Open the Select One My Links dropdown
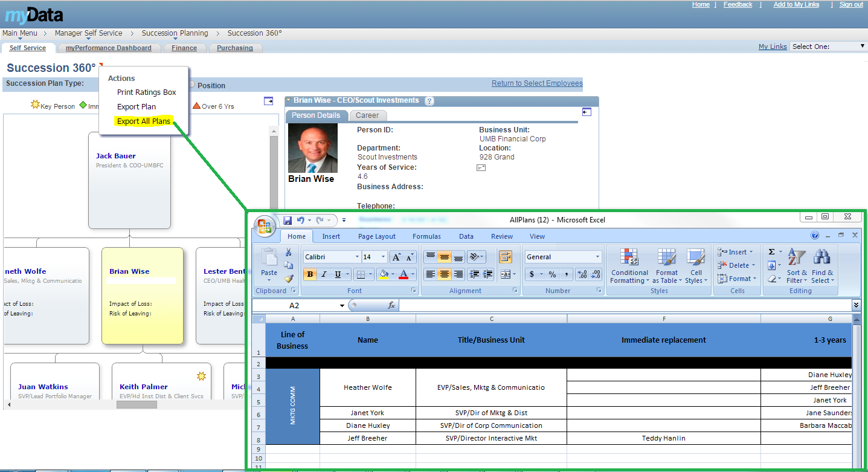Image resolution: width=868 pixels, height=472 pixels. pyautogui.click(x=828, y=47)
